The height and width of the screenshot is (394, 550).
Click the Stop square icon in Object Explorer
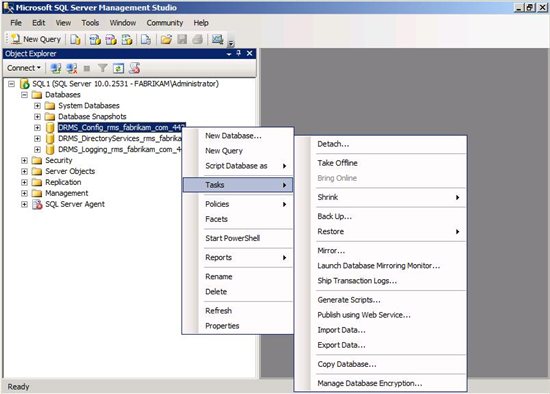[x=87, y=68]
